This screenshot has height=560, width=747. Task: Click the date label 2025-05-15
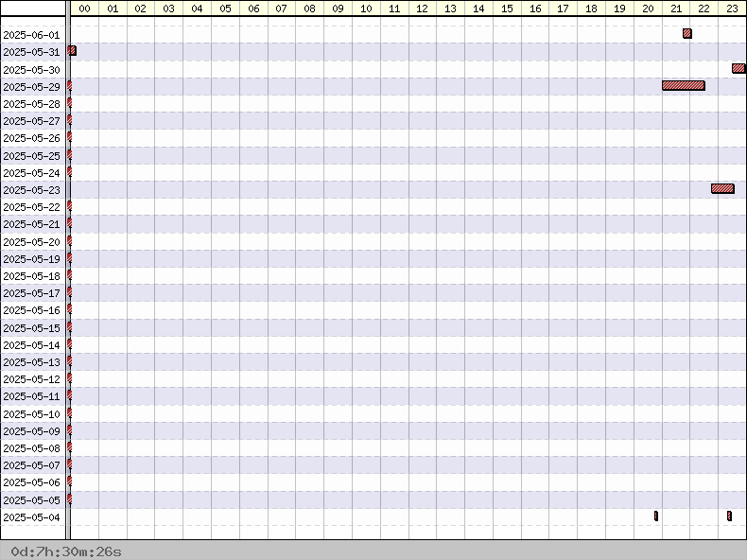tap(31, 329)
